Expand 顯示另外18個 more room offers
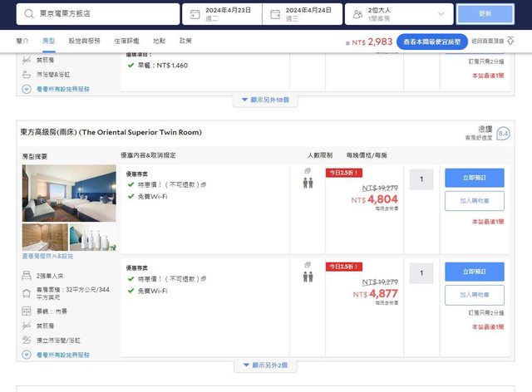Viewport: 532px width, 392px height. coord(265,100)
